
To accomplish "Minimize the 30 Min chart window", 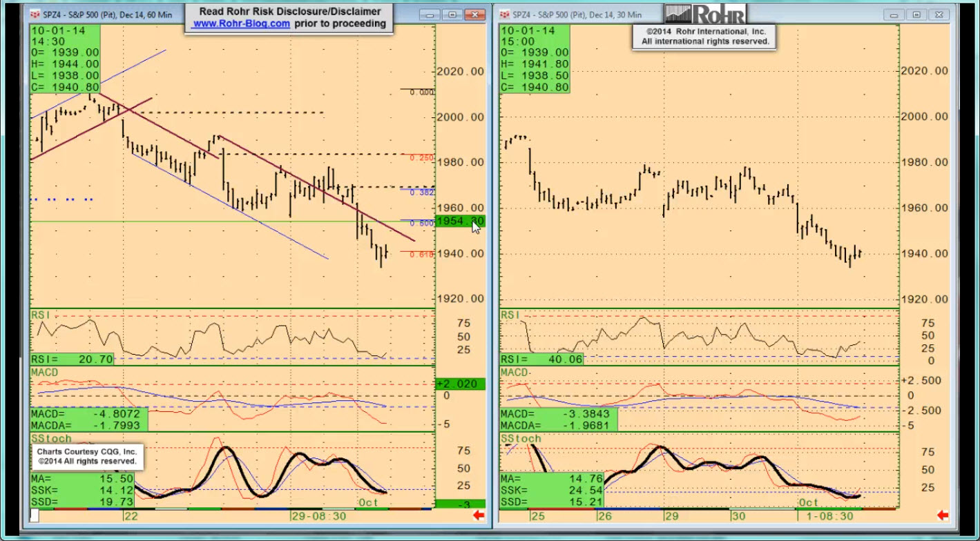I will [x=896, y=14].
